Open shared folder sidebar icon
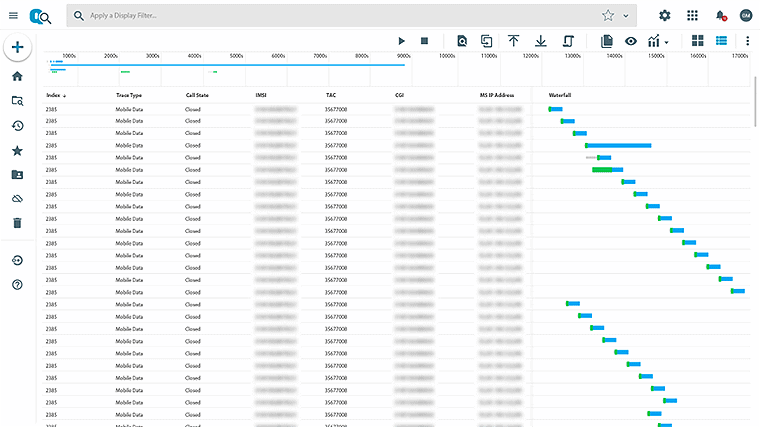760x427 pixels. [x=17, y=174]
